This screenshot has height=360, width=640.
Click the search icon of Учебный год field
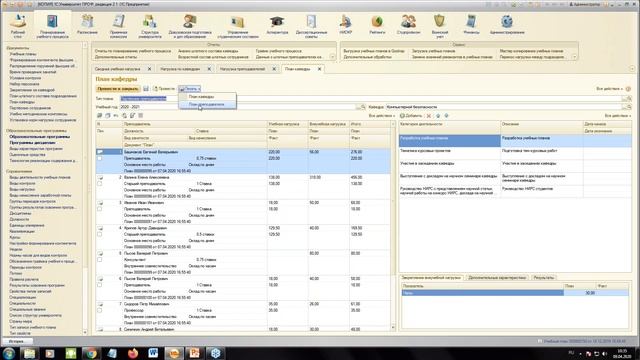(362, 107)
